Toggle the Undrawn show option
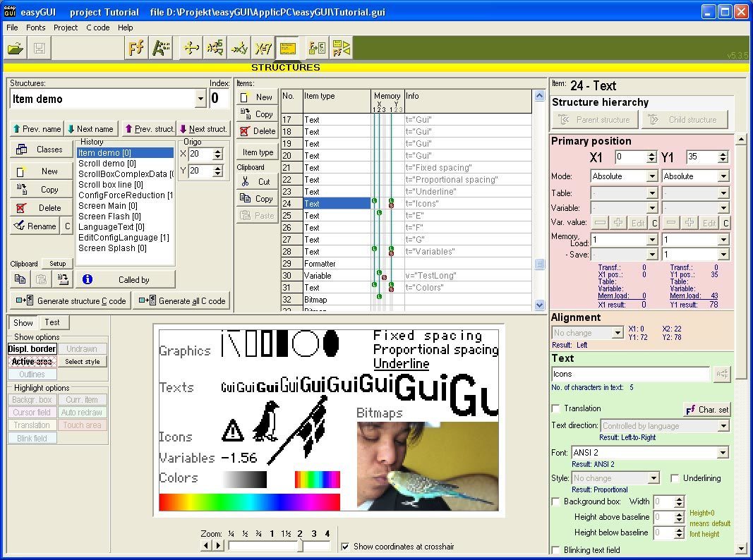Image resolution: width=753 pixels, height=560 pixels. pos(82,349)
